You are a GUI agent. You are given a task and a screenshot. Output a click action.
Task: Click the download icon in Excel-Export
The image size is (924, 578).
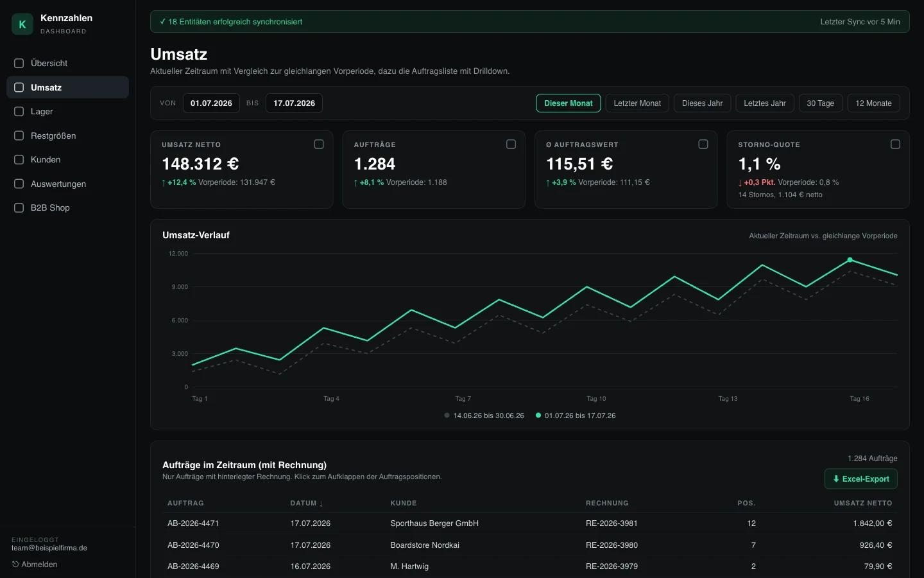(836, 479)
